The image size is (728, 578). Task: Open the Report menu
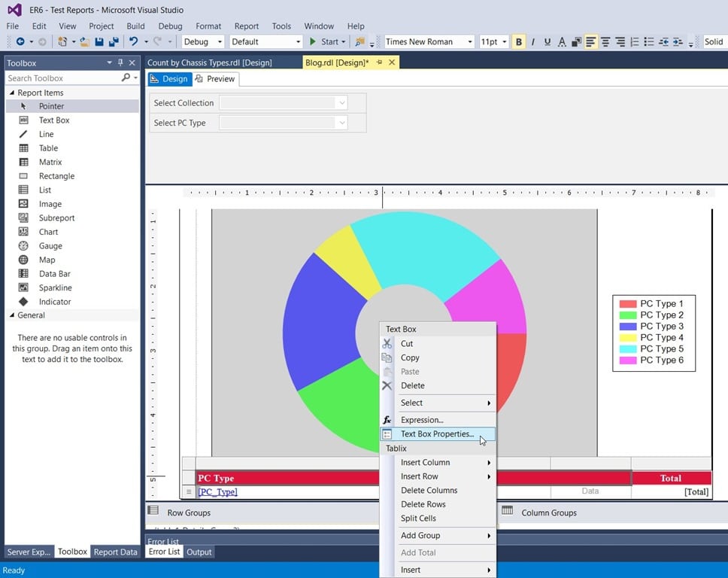pos(246,26)
